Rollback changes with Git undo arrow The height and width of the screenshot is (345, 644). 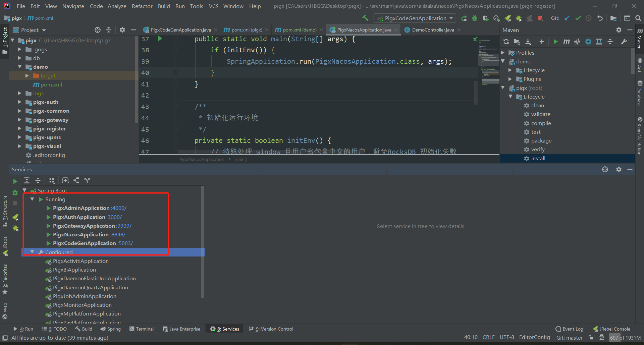[600, 18]
